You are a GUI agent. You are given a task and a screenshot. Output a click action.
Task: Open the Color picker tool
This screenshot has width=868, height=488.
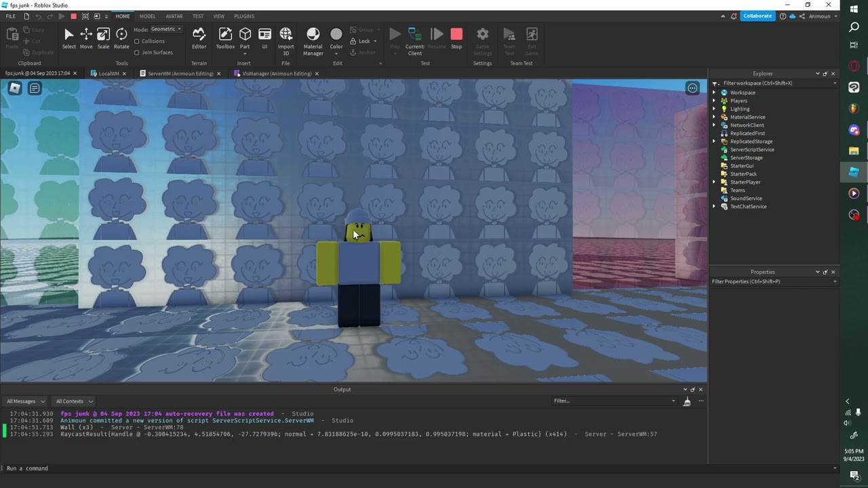(x=336, y=39)
